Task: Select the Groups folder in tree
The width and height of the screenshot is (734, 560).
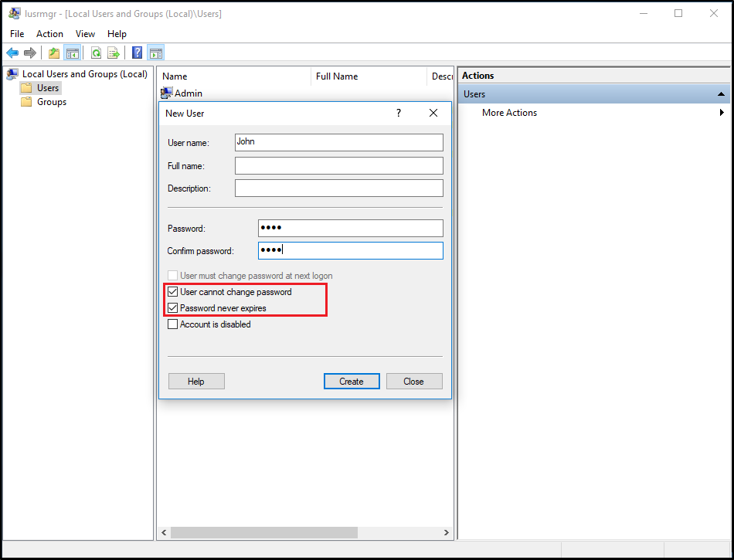Action: coord(52,102)
